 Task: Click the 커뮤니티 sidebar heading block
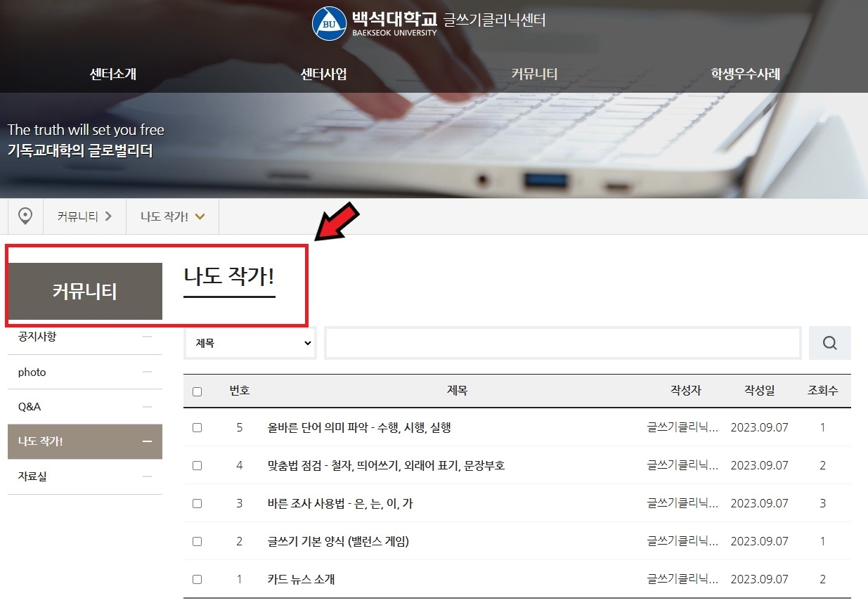click(x=85, y=291)
